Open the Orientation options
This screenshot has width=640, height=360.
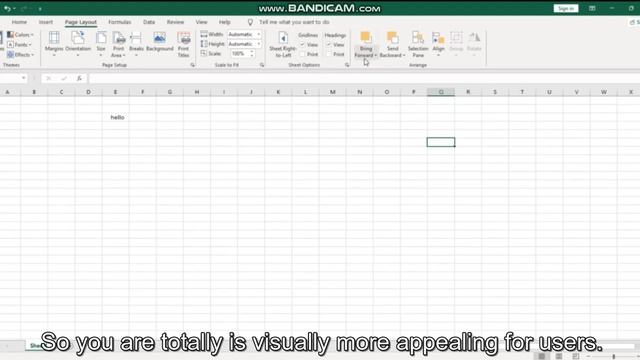coord(78,44)
